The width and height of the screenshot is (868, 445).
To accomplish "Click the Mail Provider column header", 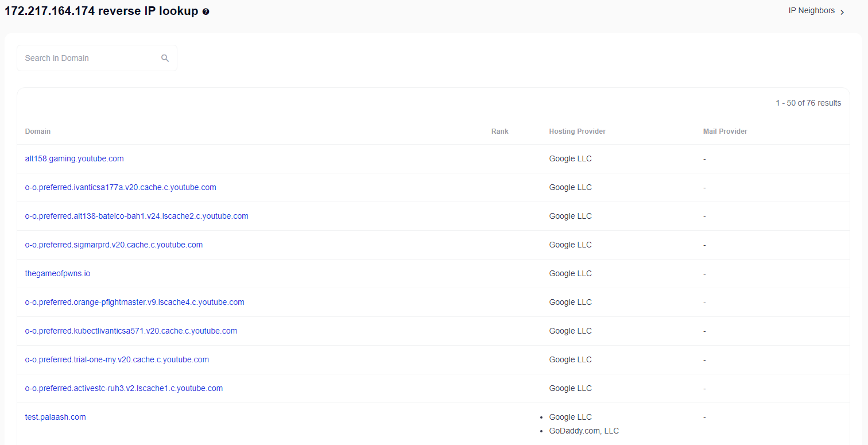I will [x=724, y=131].
